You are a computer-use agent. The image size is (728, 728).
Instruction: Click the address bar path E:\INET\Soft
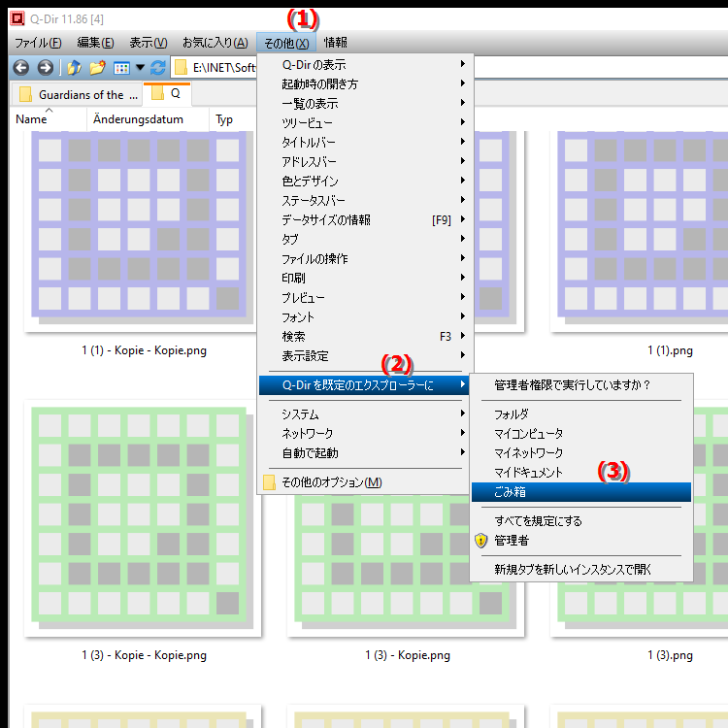[224, 68]
